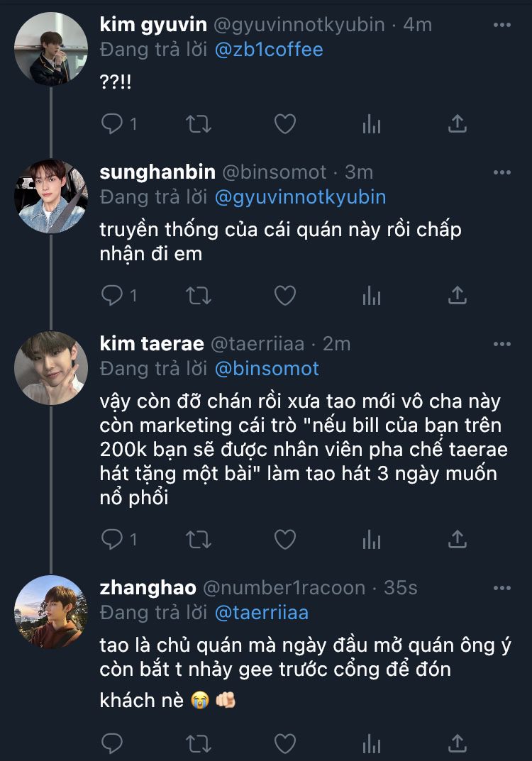View analytics on kim taerae's tweet

pyautogui.click(x=372, y=540)
